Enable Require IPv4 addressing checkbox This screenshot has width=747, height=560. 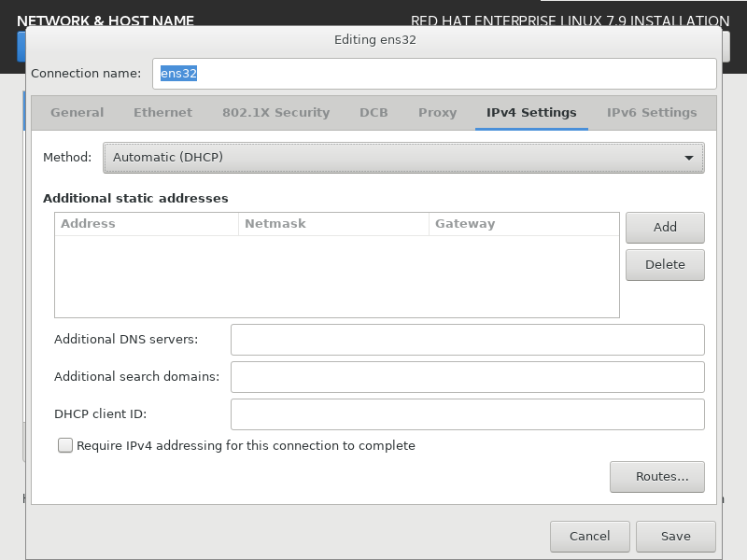[65, 445]
